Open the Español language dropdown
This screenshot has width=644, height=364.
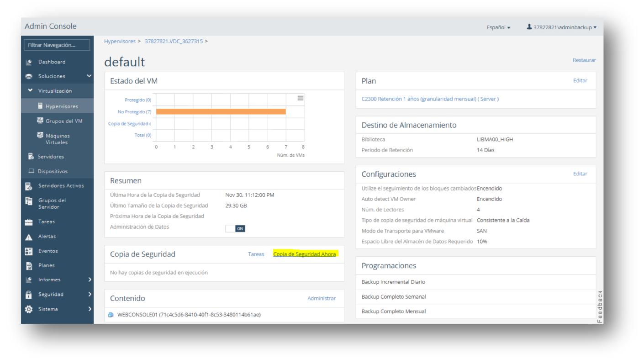click(x=499, y=27)
